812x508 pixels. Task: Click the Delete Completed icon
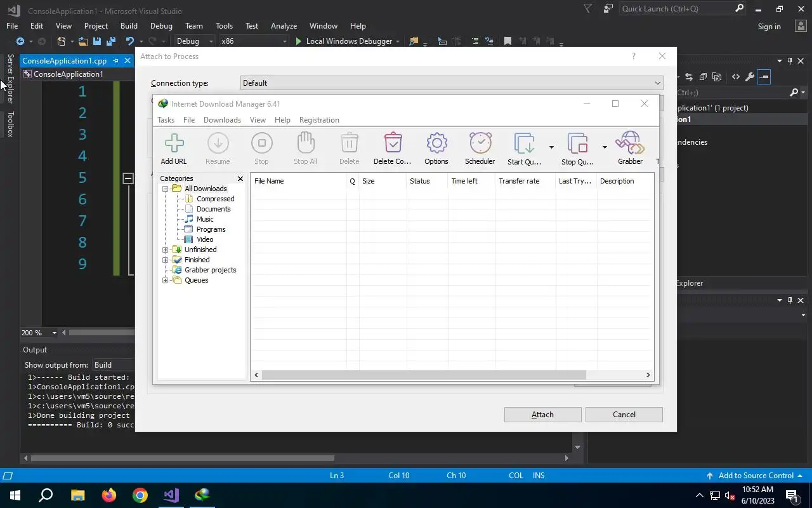[393, 144]
